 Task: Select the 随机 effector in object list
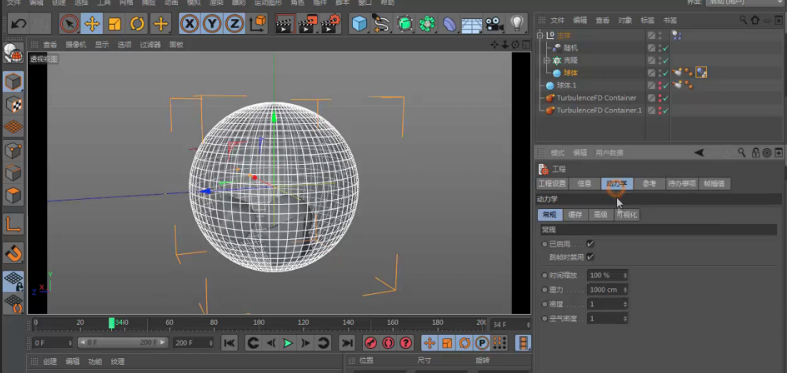pyautogui.click(x=571, y=48)
